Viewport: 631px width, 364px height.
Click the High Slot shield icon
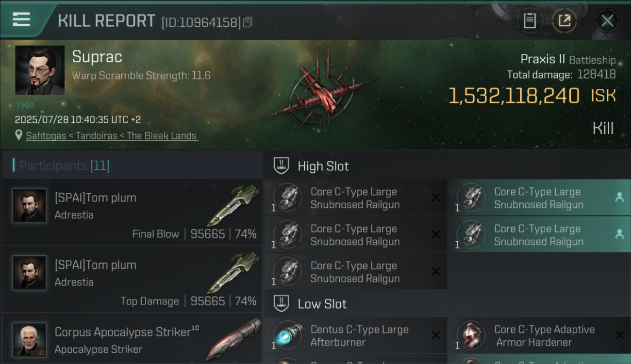click(x=282, y=166)
